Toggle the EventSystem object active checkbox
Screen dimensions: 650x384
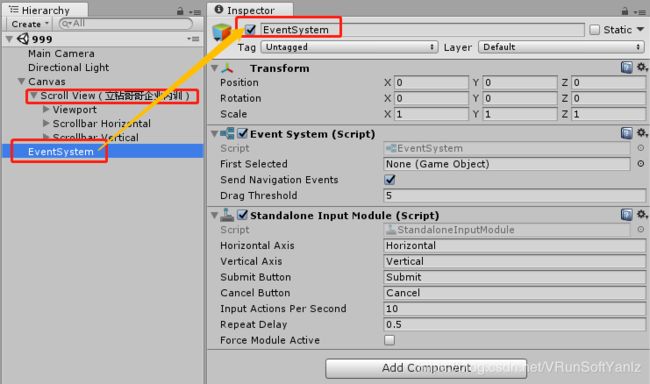(x=250, y=29)
